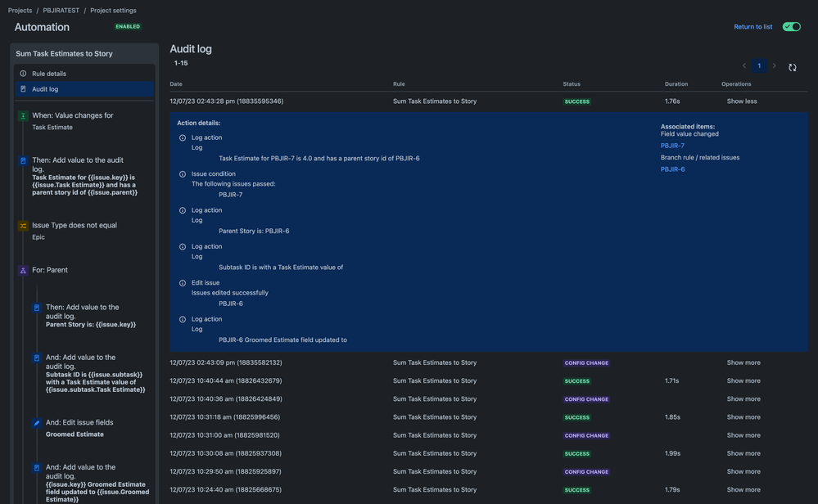Click the 12/07/23 02:43:28 pm date cell

(x=227, y=101)
